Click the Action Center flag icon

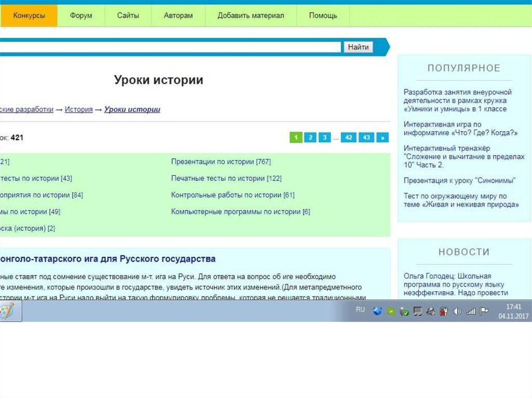[484, 311]
